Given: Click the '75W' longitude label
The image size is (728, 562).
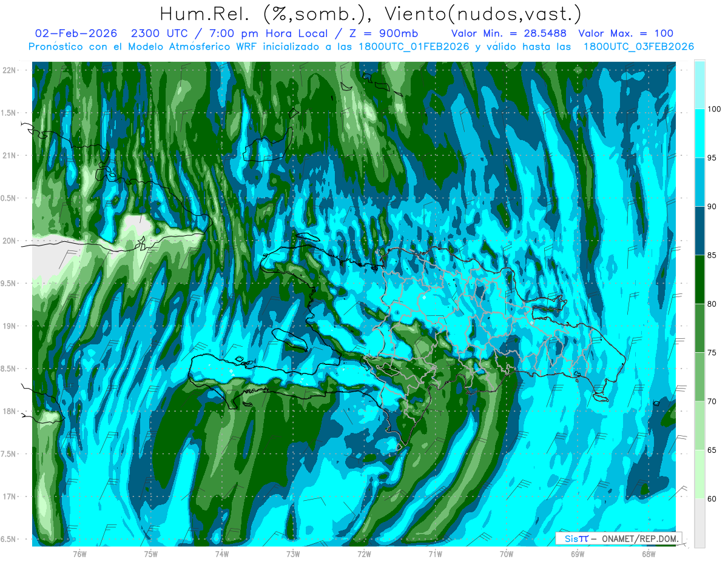Looking at the screenshot, I should pos(151,554).
